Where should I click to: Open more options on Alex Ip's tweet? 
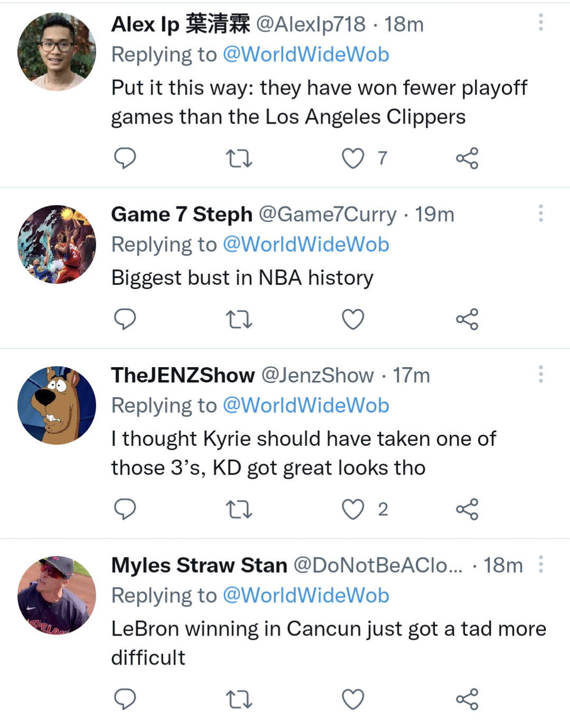click(x=540, y=22)
